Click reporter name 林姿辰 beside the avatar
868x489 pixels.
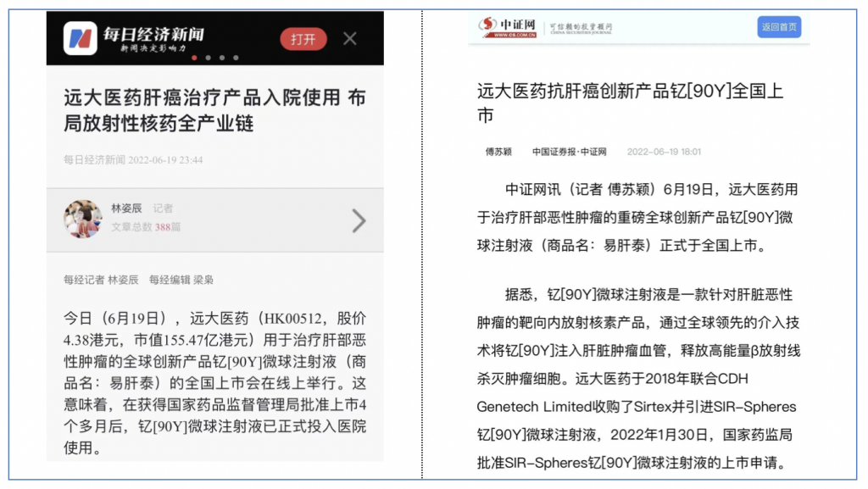(126, 208)
